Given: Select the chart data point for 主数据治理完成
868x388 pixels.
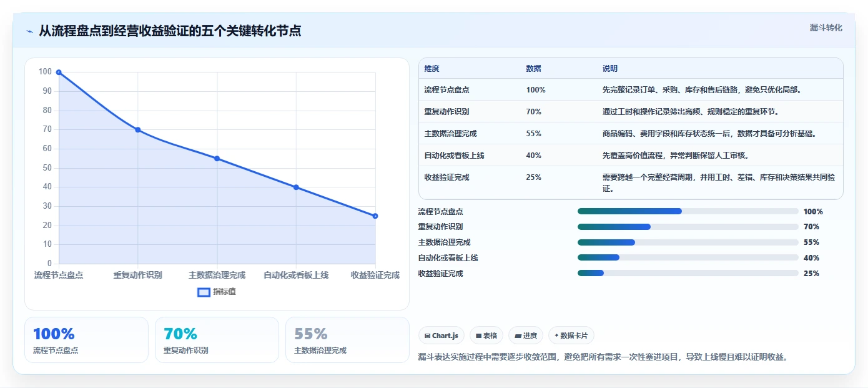Looking at the screenshot, I should 217,159.
